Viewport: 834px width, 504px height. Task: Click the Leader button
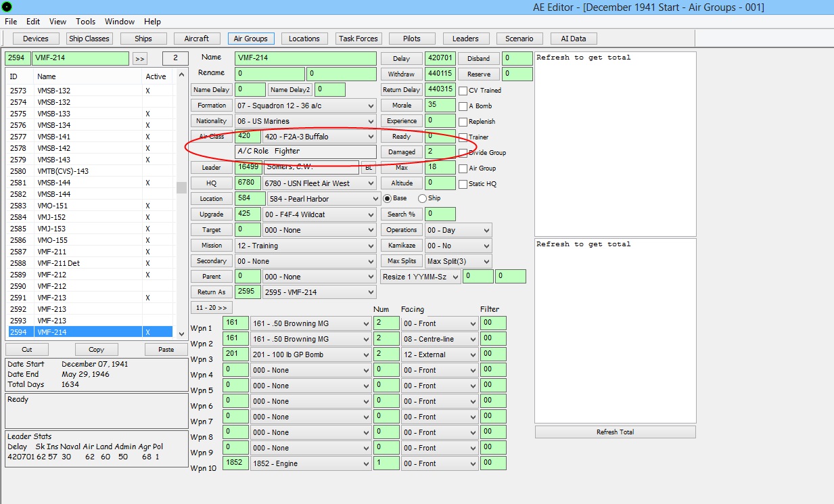(x=211, y=168)
